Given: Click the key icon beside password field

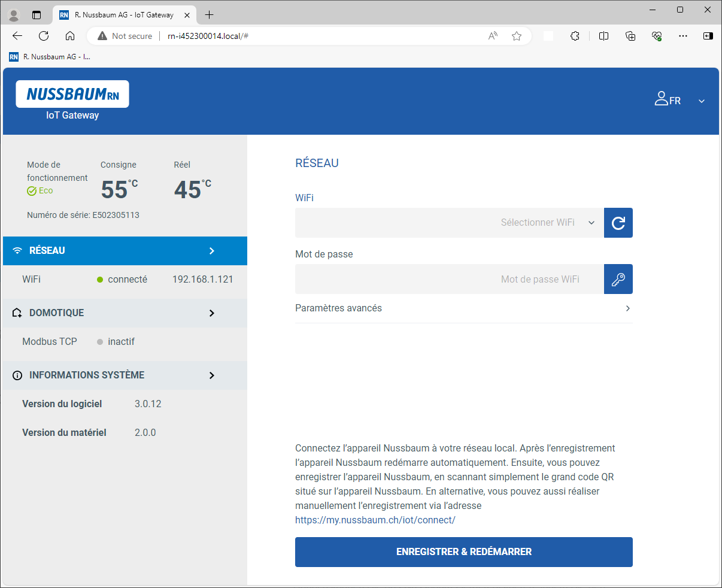Looking at the screenshot, I should pos(618,279).
